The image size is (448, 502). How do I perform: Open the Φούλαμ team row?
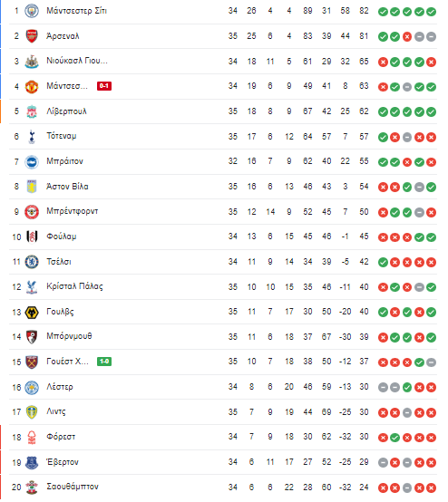223,237
